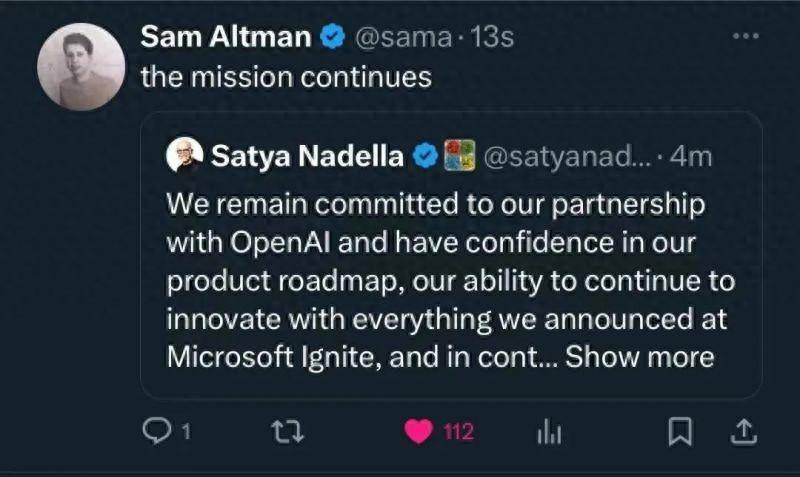Click the blue verified badge beside Sam Altman
Viewport: 800px width, 477px height.
pos(331,38)
